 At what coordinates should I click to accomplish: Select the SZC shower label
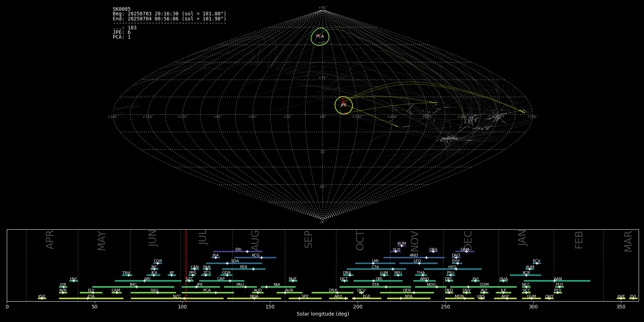[189, 279]
